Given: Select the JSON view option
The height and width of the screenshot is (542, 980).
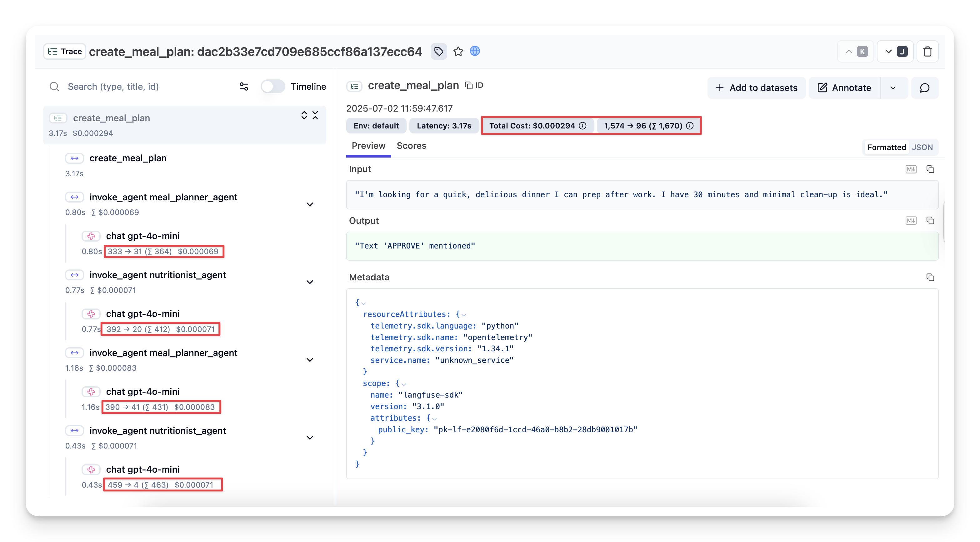Looking at the screenshot, I should pos(922,147).
